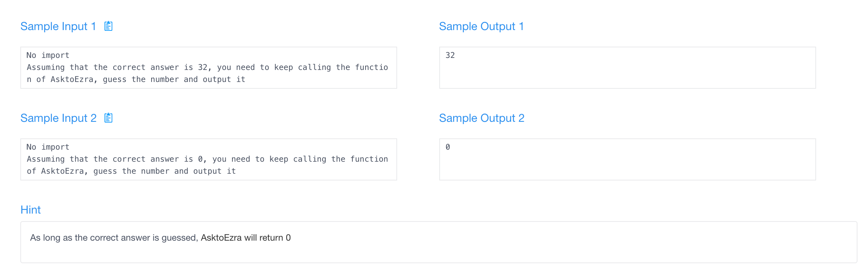Click the Sample Input 2 heading

click(x=59, y=118)
